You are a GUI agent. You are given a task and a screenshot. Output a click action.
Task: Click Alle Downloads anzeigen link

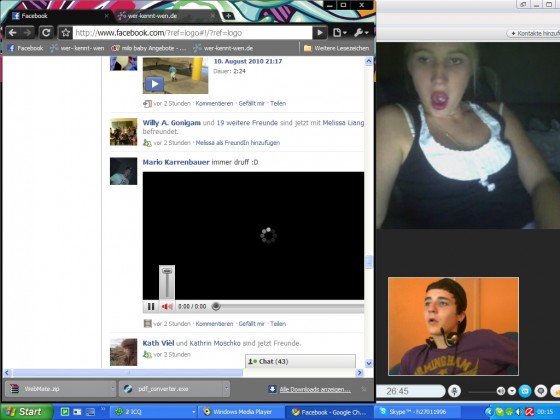click(315, 389)
